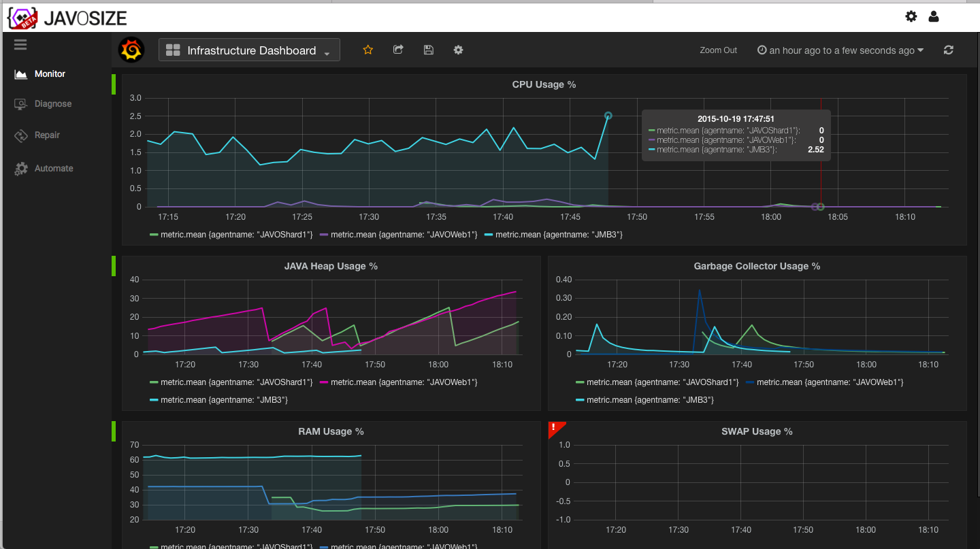Star the Infrastructure Dashboard as favorite
Viewport: 980px width, 549px height.
coord(368,50)
